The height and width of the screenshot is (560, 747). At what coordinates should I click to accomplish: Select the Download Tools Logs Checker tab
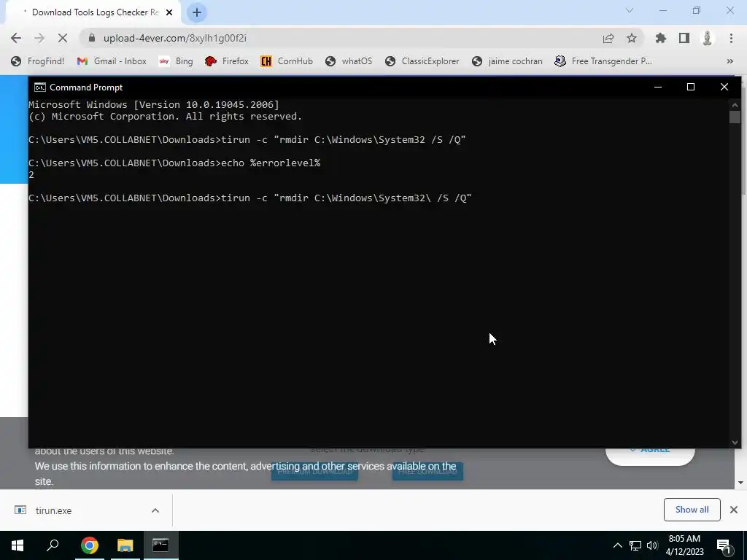tap(93, 12)
